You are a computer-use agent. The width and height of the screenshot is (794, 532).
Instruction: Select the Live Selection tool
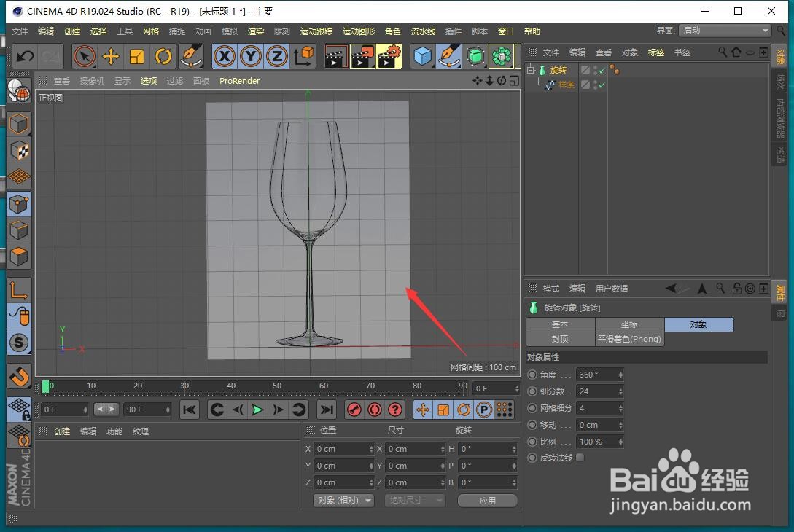[x=84, y=56]
